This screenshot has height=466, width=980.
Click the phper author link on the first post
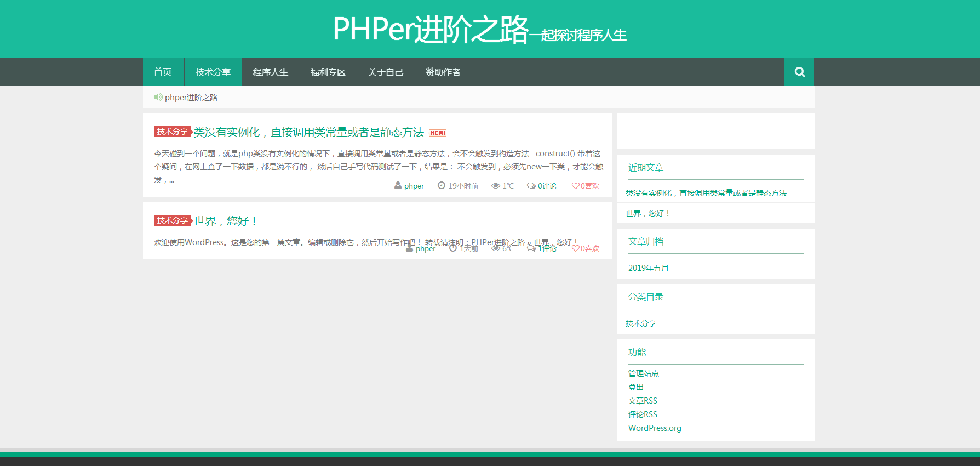[x=414, y=186]
